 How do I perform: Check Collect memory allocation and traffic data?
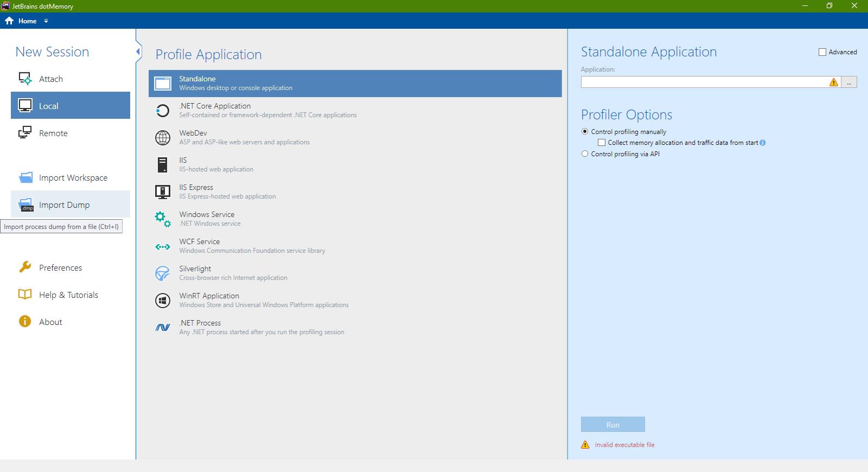pos(602,143)
